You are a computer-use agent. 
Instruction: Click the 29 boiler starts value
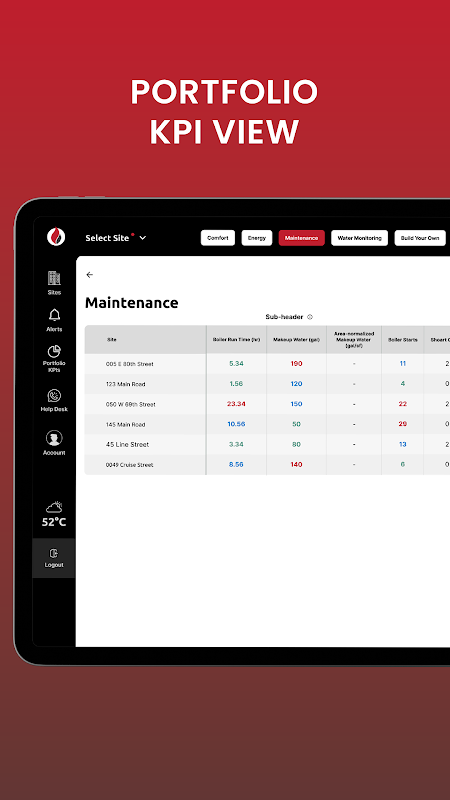403,424
